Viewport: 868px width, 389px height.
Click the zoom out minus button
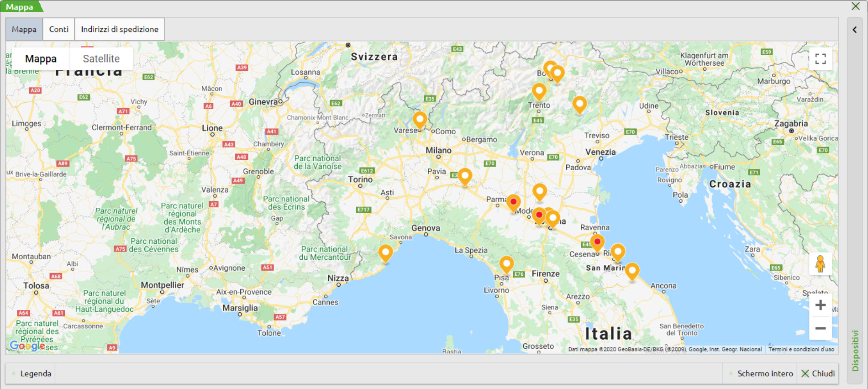(820, 328)
